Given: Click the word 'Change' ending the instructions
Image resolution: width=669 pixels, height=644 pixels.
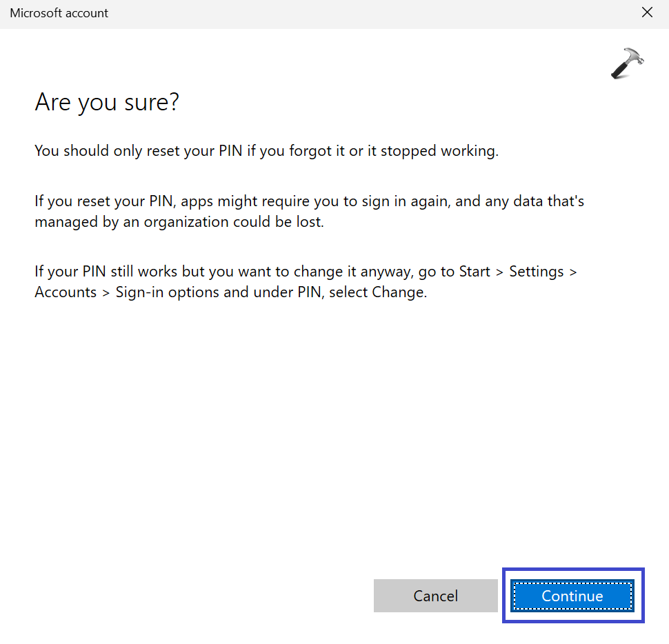Looking at the screenshot, I should point(397,292).
